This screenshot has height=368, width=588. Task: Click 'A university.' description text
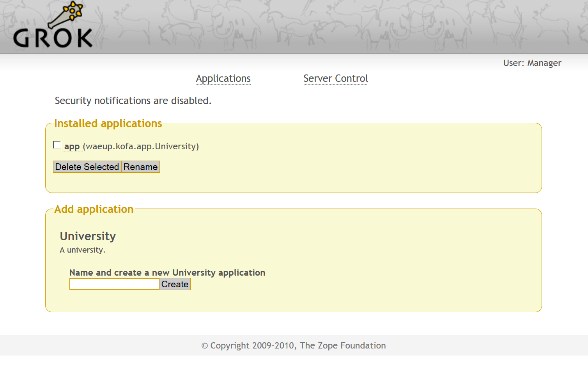pos(82,250)
